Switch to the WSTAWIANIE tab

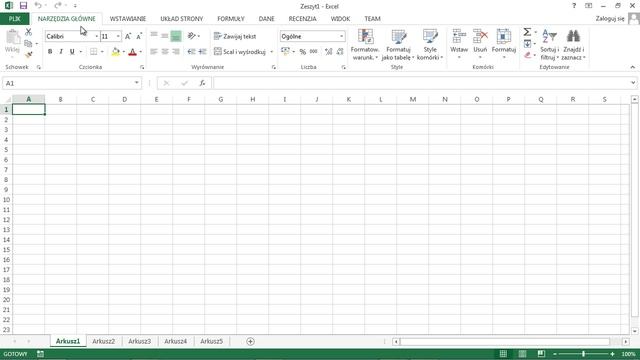tap(128, 19)
